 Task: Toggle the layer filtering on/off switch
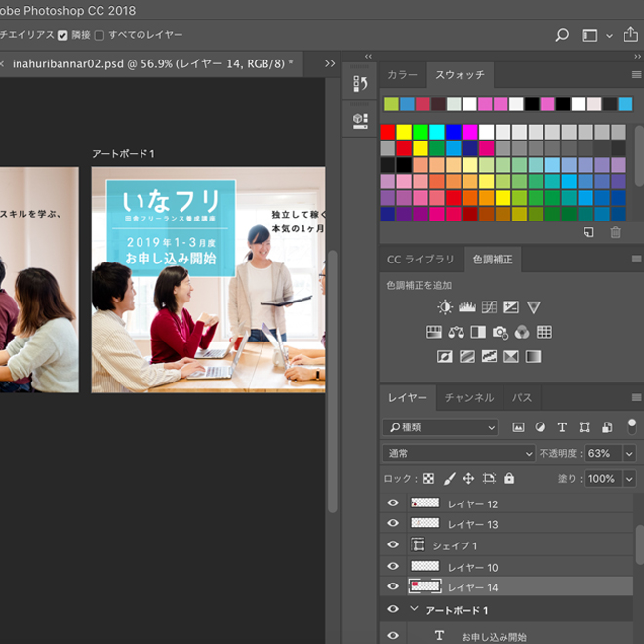coord(632,427)
